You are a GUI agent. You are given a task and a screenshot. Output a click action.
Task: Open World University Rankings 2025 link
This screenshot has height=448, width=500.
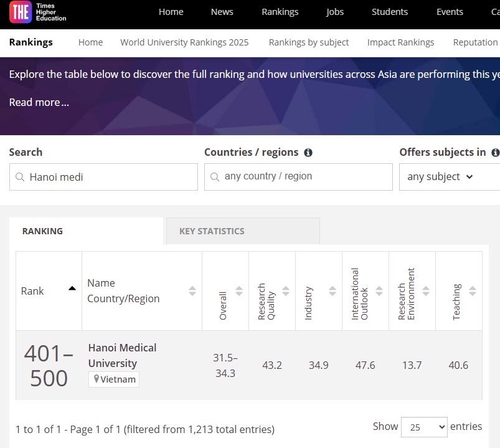click(184, 42)
